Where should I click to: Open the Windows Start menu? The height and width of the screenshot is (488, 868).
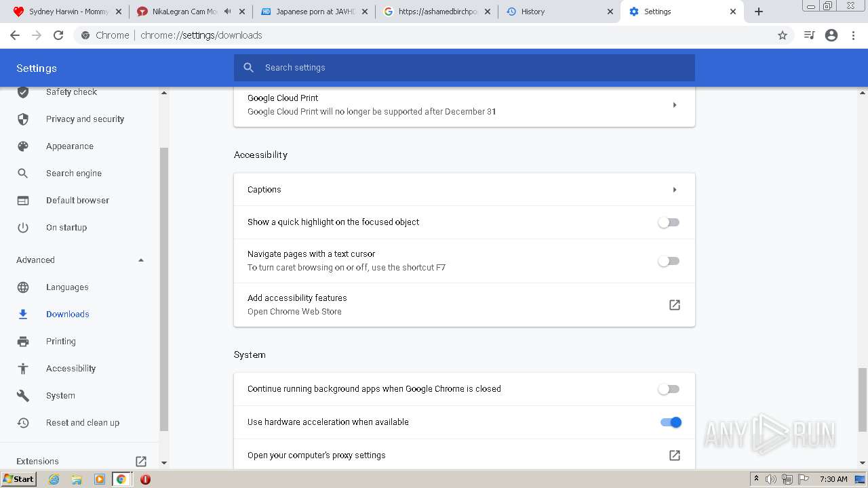pos(19,479)
